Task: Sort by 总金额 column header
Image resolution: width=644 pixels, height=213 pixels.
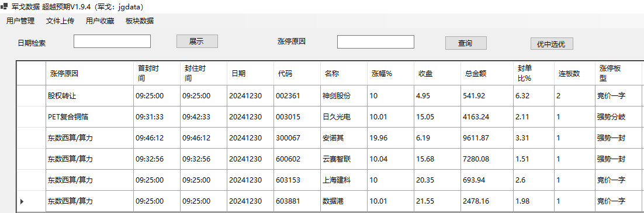Action: click(x=487, y=73)
